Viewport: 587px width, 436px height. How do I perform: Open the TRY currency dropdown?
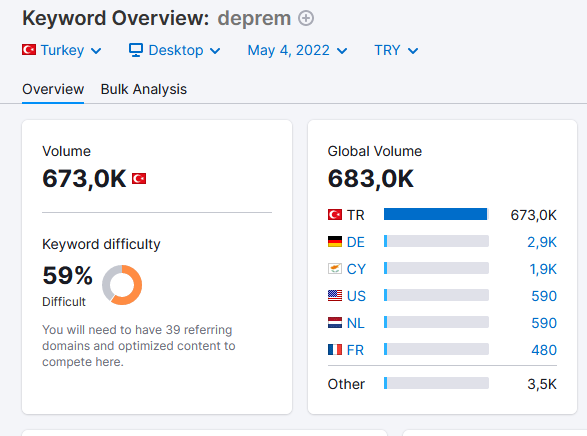pos(396,50)
